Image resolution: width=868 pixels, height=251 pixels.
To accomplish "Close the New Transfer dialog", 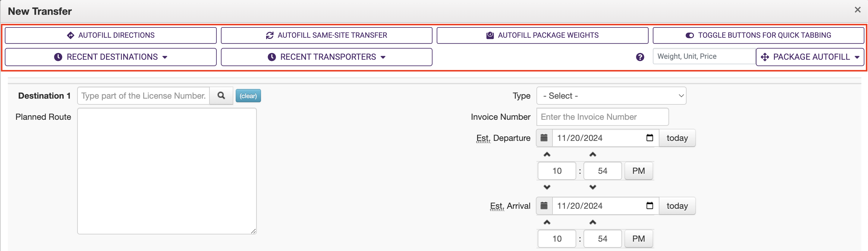I will click(857, 10).
